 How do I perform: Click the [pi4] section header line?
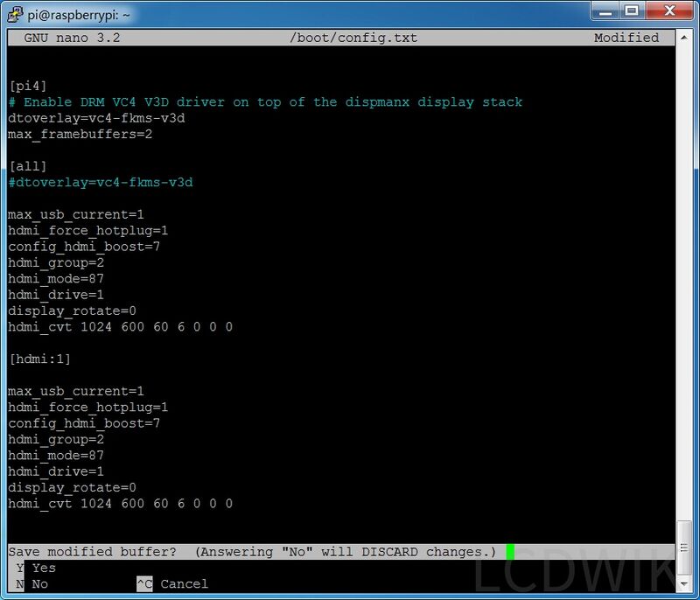(27, 86)
